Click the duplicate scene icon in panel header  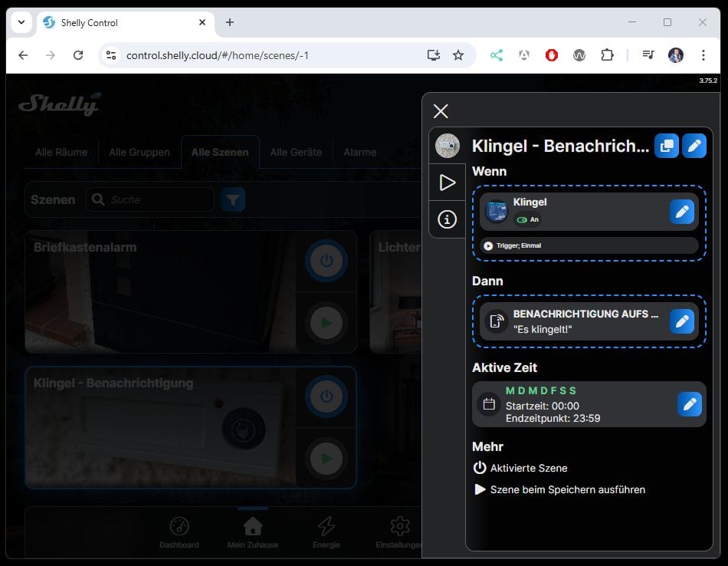pos(666,146)
